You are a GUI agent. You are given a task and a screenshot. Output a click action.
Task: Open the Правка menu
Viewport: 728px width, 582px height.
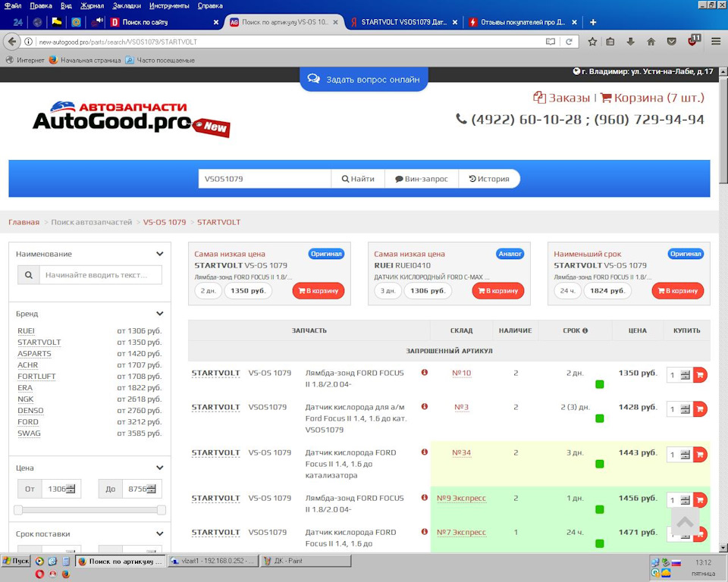click(41, 5)
